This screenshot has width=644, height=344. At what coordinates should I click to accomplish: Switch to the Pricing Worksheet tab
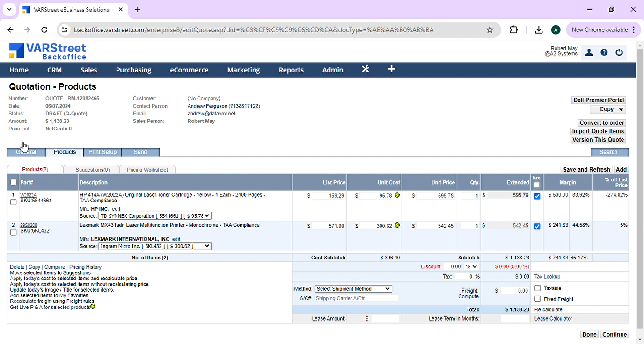point(147,170)
